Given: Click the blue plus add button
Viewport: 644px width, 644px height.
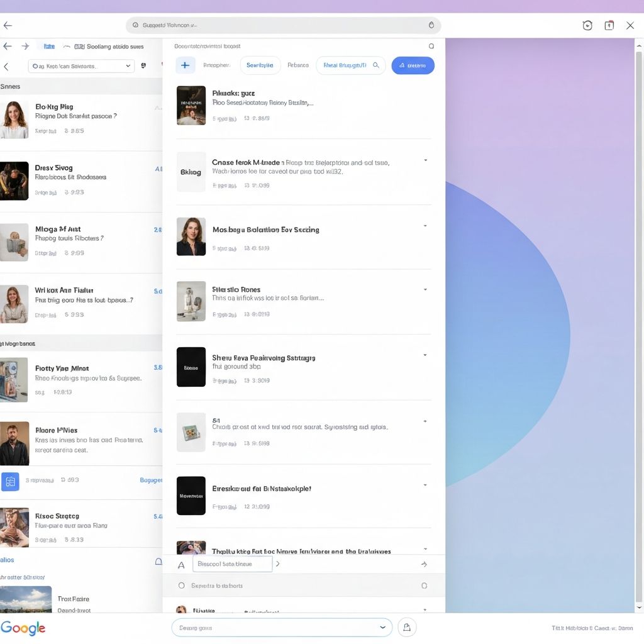Looking at the screenshot, I should click(186, 65).
